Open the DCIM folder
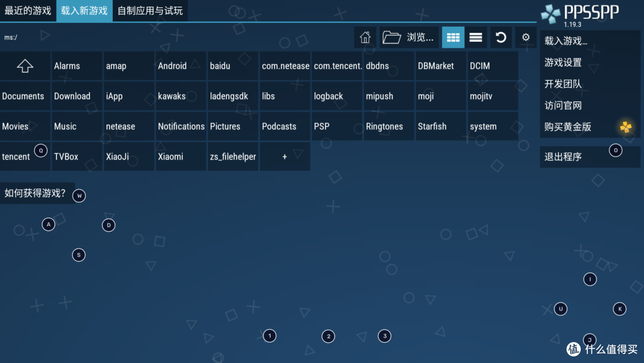Screen dimensions: 644x363 [x=493, y=66]
